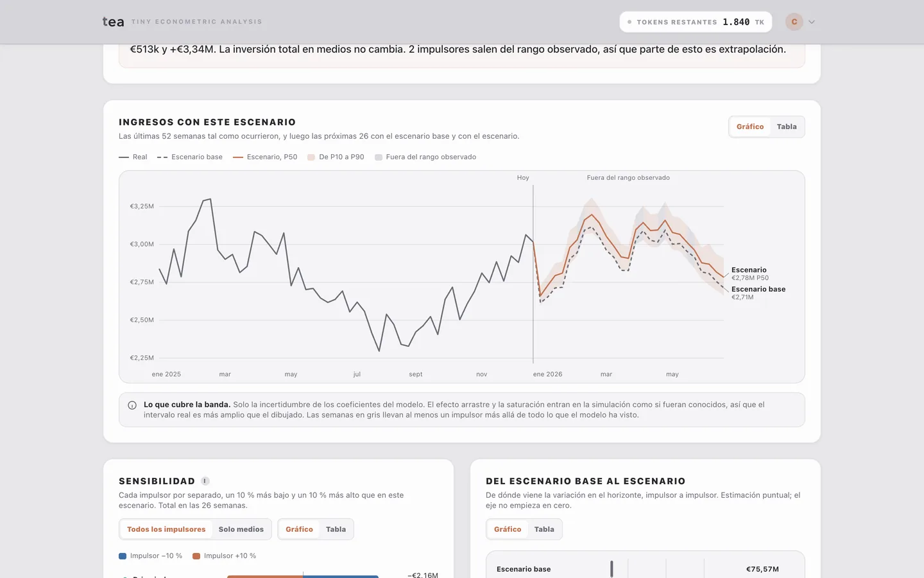This screenshot has height=578, width=924.
Task: Select Gráfico view in the Sensibilidad card
Action: pyautogui.click(x=299, y=529)
